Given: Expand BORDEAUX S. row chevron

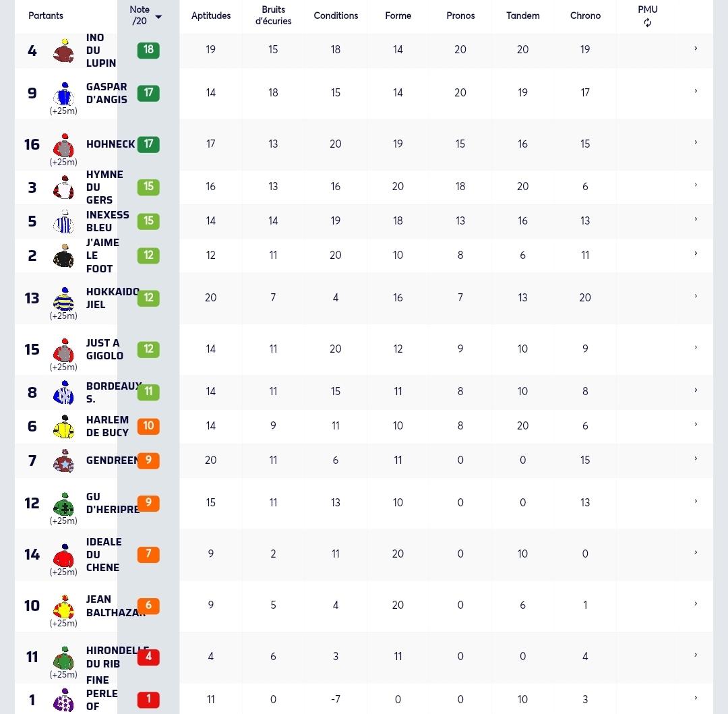Looking at the screenshot, I should (696, 390).
